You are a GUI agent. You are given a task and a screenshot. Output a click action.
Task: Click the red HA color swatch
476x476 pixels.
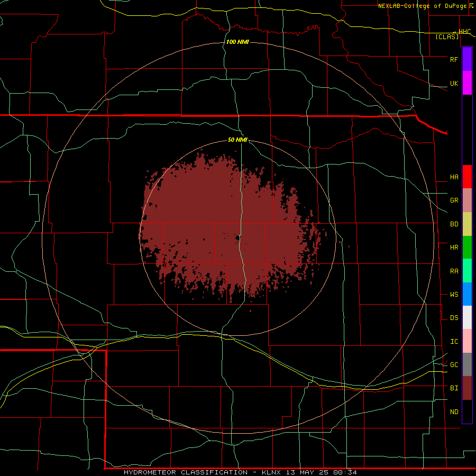coord(467,177)
